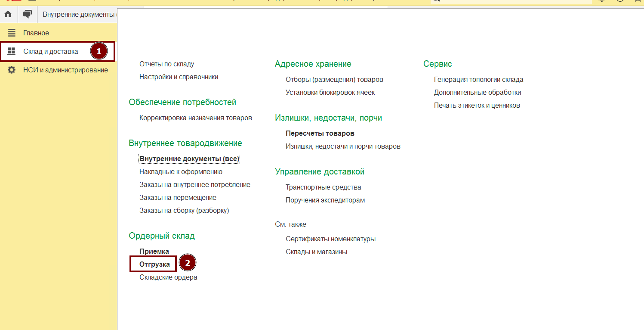Viewport: 644px width, 330px height.
Task: Switch to the Внутренние документы tab
Action: tap(80, 14)
